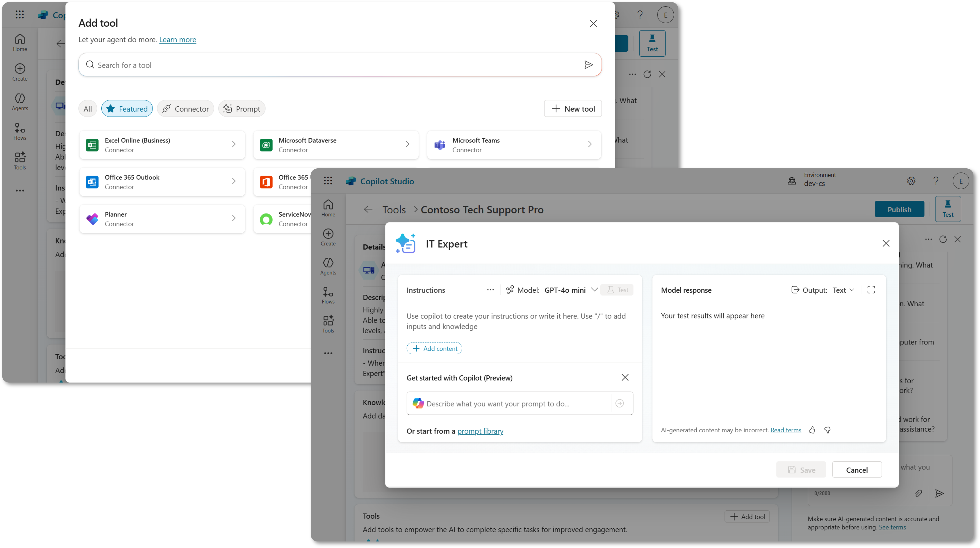Select the Prompt filter chip
This screenshot has height=548, width=980.
point(242,109)
